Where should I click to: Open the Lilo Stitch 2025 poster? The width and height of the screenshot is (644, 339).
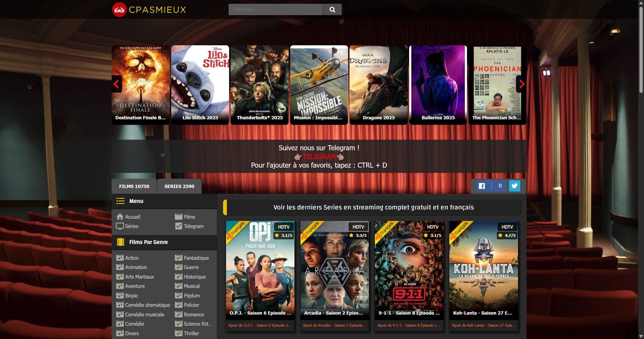point(200,85)
